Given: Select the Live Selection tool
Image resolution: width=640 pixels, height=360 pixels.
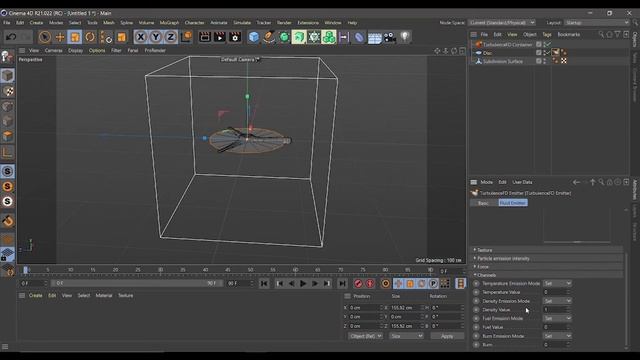Looking at the screenshot, I should 44,37.
